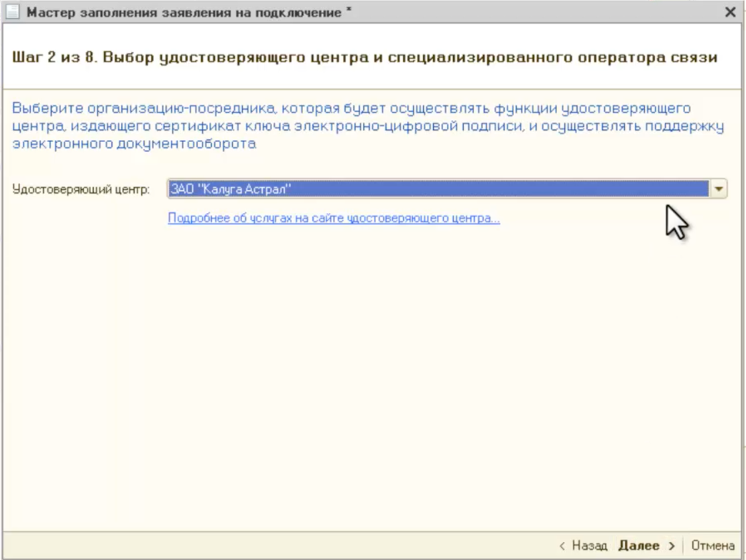Click the title "Мастер заполнения заявления на подключение"
The height and width of the screenshot is (560, 746).
tap(184, 12)
